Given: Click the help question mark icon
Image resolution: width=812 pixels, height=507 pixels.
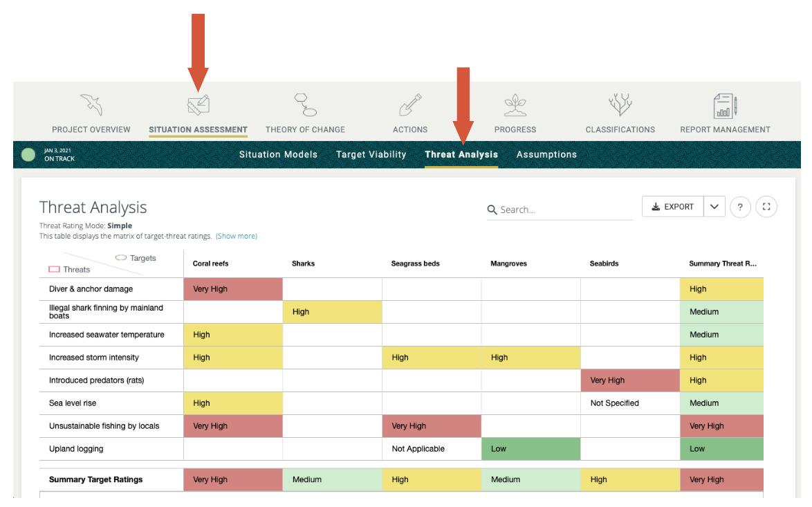Looking at the screenshot, I should pyautogui.click(x=740, y=207).
